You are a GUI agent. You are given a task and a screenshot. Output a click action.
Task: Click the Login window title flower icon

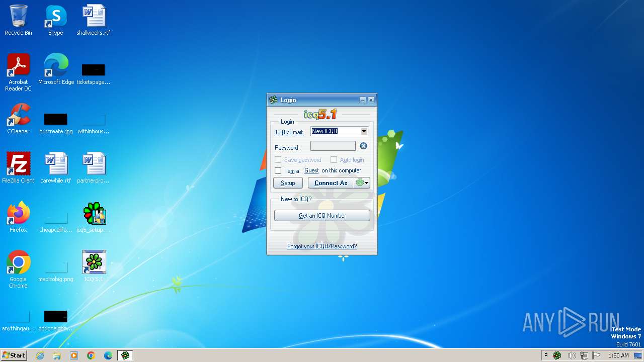pos(273,100)
